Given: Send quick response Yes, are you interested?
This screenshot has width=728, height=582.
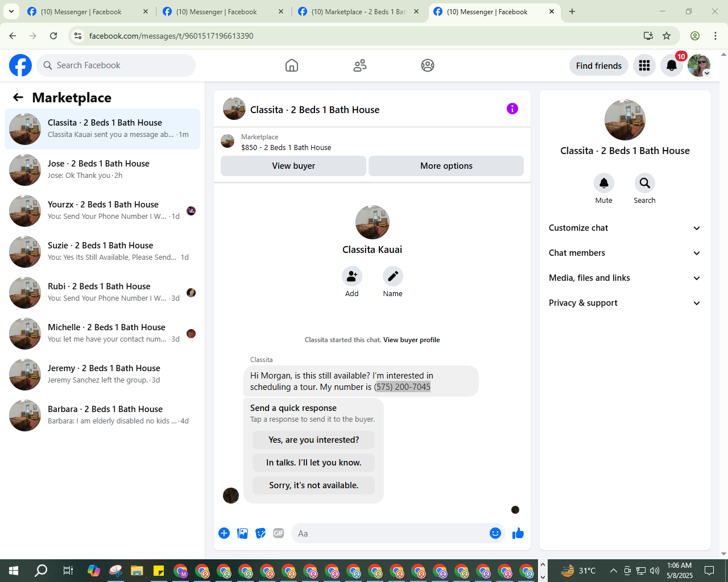Looking at the screenshot, I should [x=314, y=440].
